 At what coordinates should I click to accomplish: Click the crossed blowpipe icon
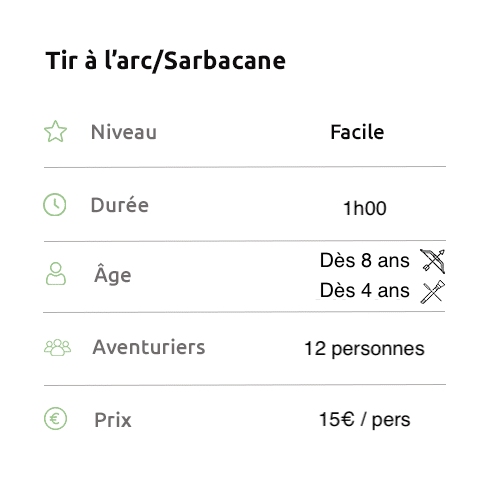(x=433, y=292)
